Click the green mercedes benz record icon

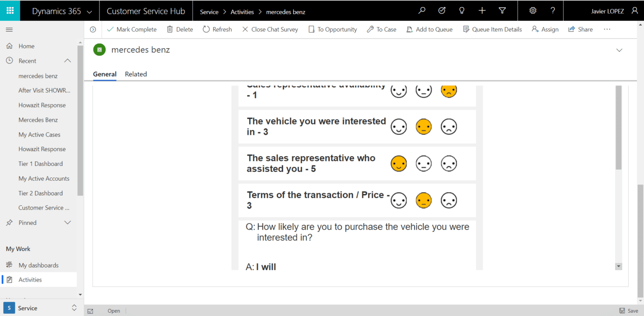pos(99,50)
